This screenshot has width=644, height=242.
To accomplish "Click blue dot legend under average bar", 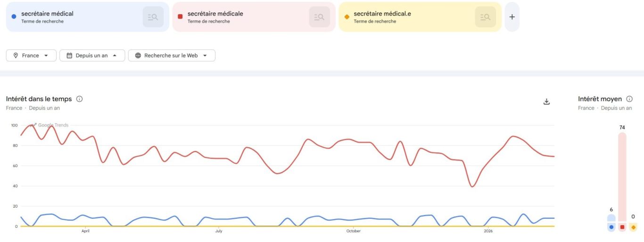I will 611,227.
